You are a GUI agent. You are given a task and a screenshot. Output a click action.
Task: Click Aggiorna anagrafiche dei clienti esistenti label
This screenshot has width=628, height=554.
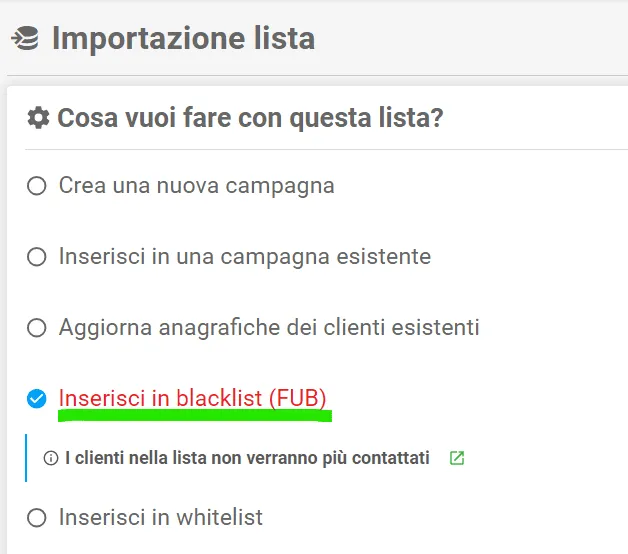point(269,328)
